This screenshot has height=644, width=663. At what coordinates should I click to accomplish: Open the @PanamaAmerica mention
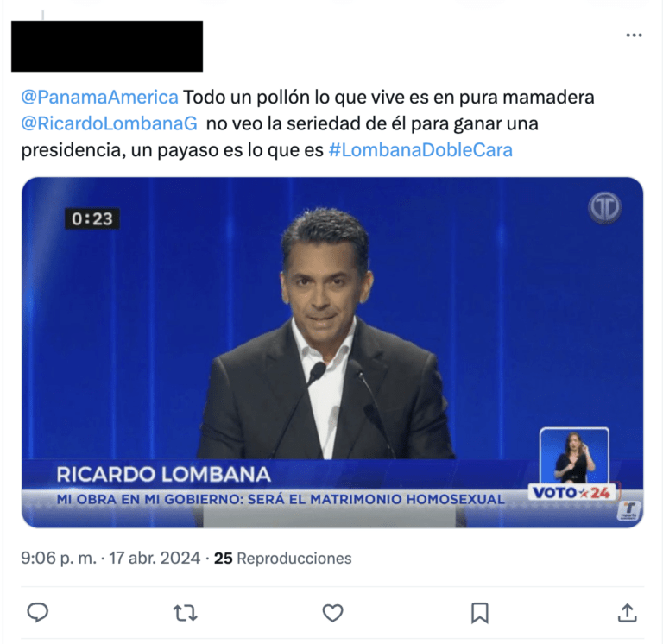click(100, 98)
